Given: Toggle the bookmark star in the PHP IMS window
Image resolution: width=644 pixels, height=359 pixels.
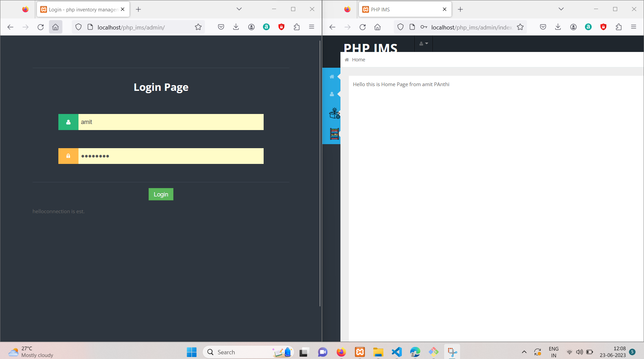Looking at the screenshot, I should [x=520, y=27].
